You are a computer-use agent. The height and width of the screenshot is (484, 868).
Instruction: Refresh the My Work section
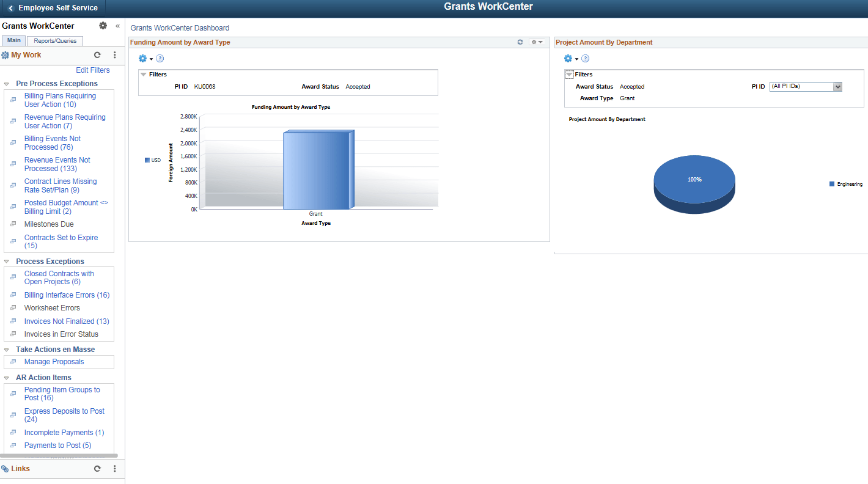pyautogui.click(x=97, y=55)
